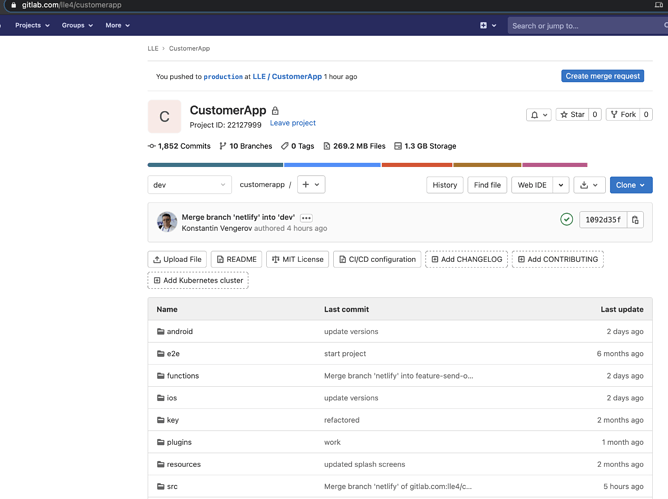Viewport: 668px width, 499px height.
Task: Fork the project
Action: tap(623, 114)
